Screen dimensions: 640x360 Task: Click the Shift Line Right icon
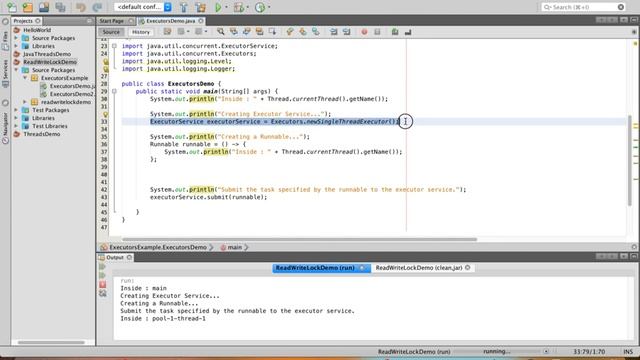click(347, 32)
